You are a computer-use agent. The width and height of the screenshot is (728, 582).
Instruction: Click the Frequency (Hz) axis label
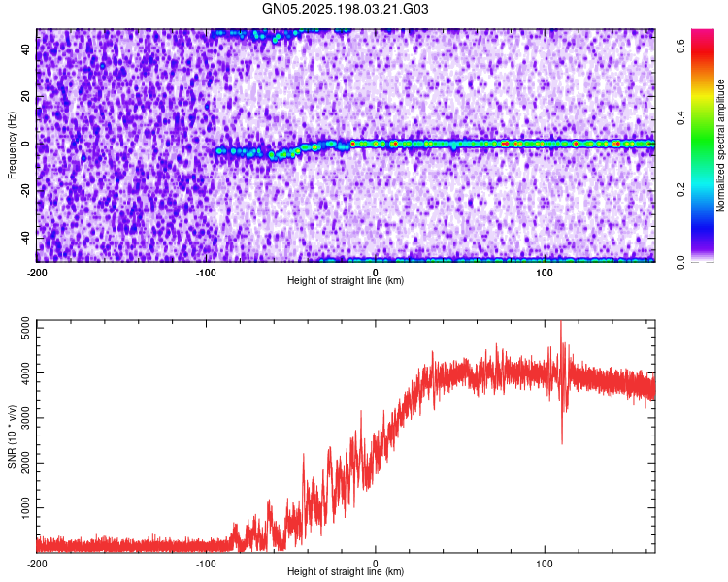coord(12,145)
